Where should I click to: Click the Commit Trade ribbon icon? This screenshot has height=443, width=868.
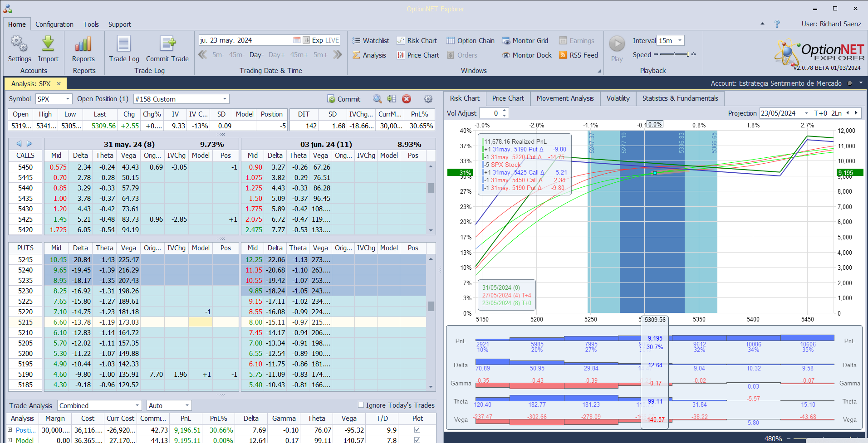coord(167,44)
